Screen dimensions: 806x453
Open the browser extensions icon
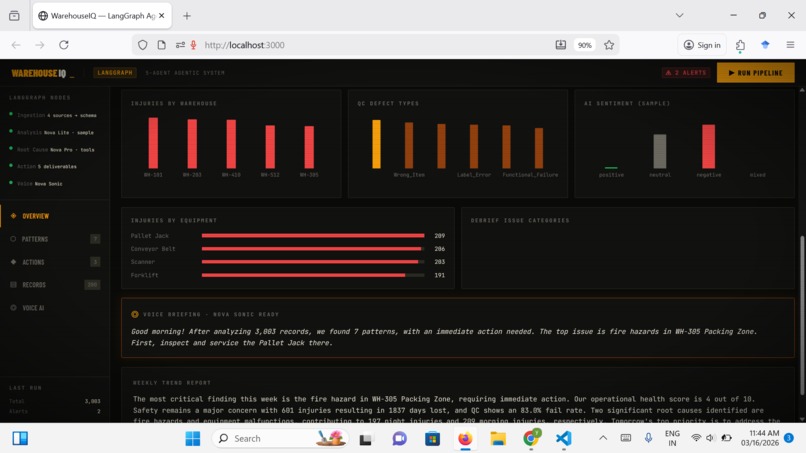740,45
